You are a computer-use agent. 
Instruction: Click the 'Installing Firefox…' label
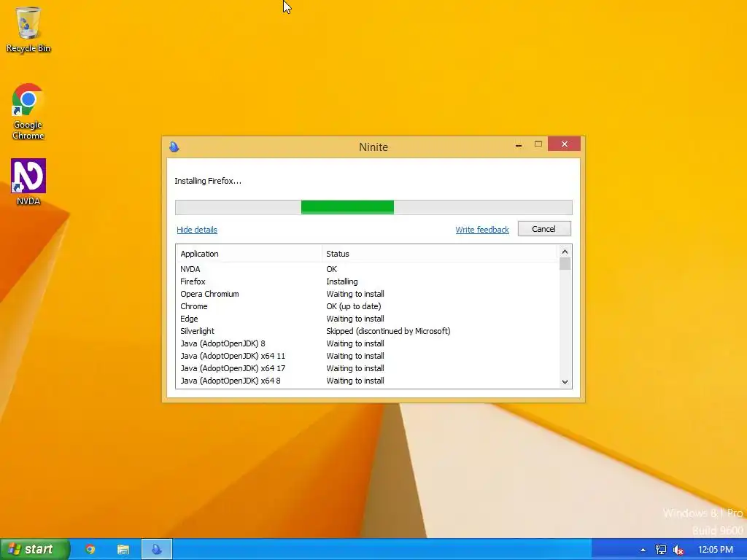[208, 181]
